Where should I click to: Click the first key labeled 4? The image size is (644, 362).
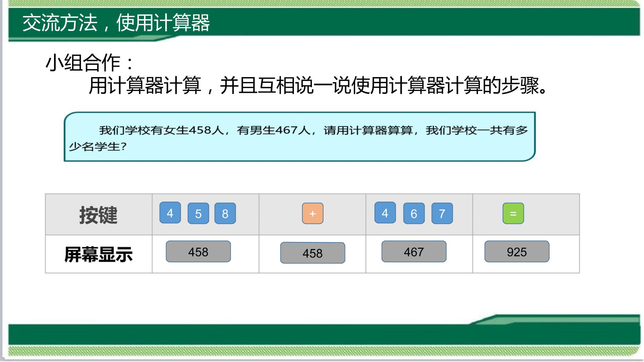click(x=170, y=213)
